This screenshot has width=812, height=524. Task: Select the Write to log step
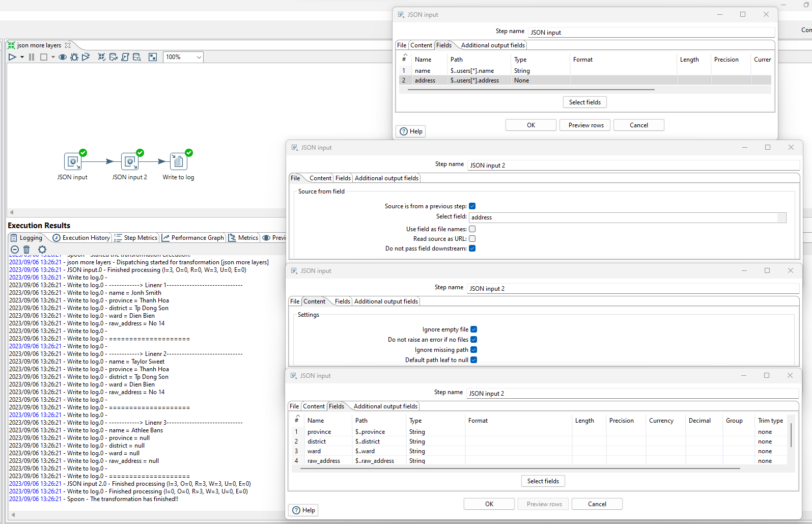tap(179, 161)
